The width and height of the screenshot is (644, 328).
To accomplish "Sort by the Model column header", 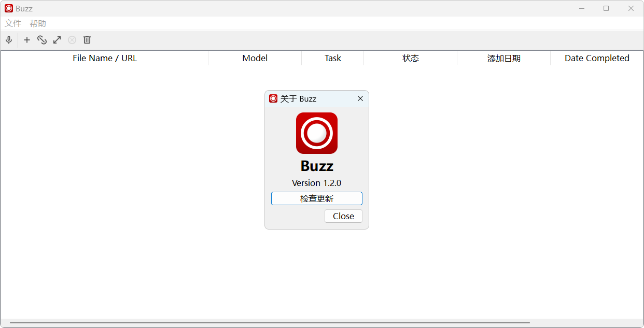I will pos(255,58).
